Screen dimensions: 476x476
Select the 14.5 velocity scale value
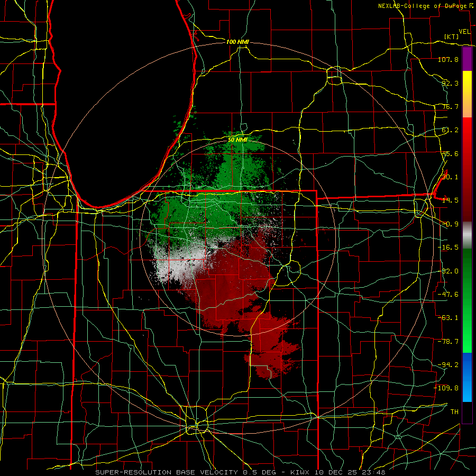pyautogui.click(x=450, y=200)
